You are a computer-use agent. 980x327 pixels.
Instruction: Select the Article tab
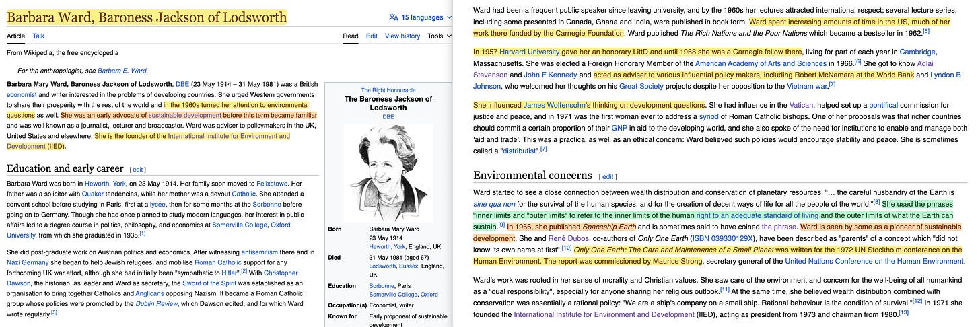tap(15, 36)
